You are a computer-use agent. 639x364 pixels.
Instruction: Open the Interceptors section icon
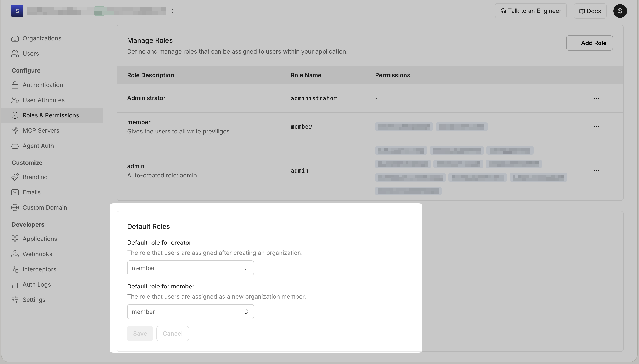point(15,269)
